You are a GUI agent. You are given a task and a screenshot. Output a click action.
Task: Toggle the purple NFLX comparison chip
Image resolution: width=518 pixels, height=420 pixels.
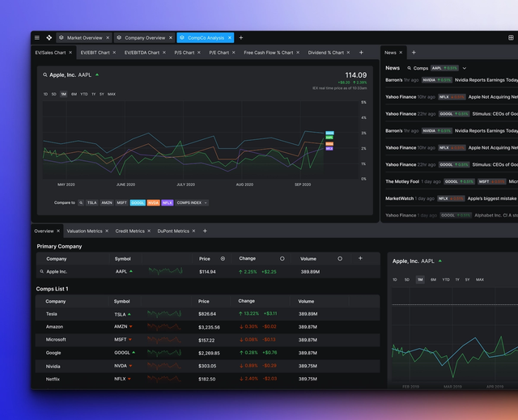168,203
